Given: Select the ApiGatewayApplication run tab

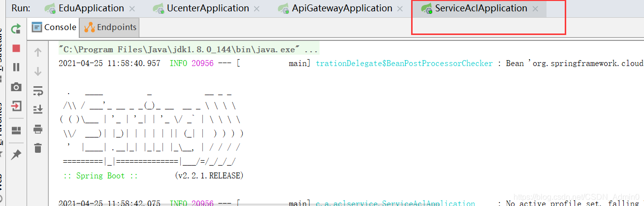Looking at the screenshot, I should point(342,8).
